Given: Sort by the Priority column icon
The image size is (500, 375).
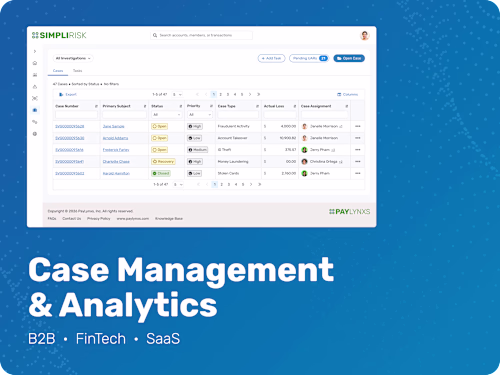Looking at the screenshot, I should point(211,106).
